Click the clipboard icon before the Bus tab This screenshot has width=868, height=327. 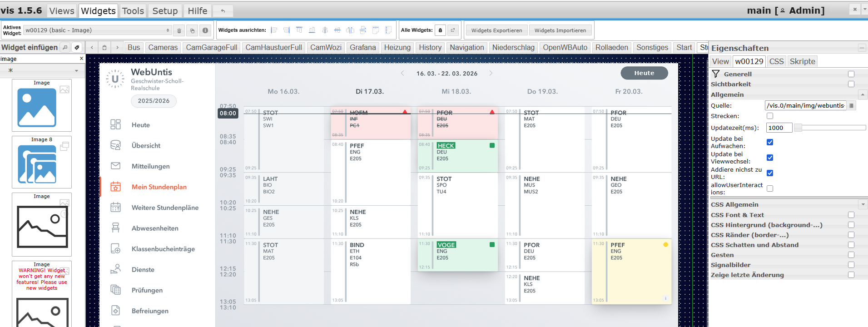click(104, 47)
